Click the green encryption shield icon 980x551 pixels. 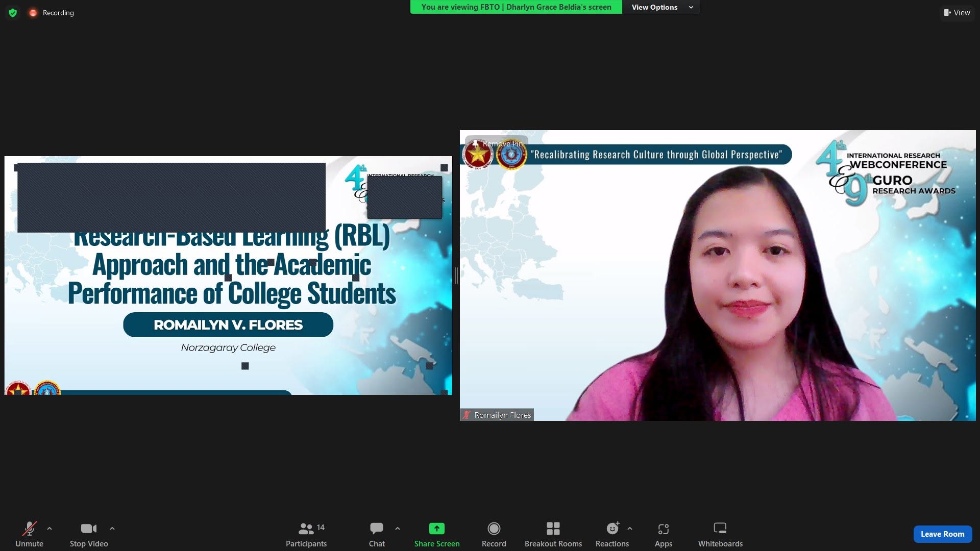pos(13,13)
